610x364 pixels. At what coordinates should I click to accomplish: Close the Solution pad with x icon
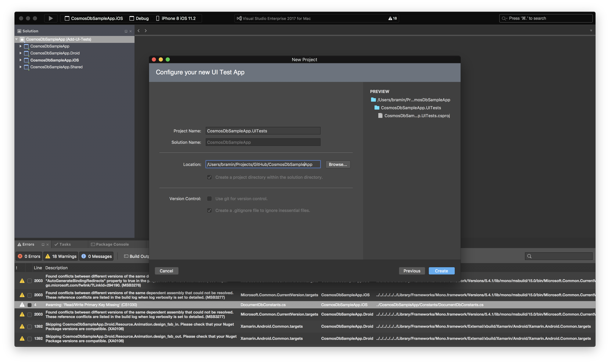click(131, 31)
